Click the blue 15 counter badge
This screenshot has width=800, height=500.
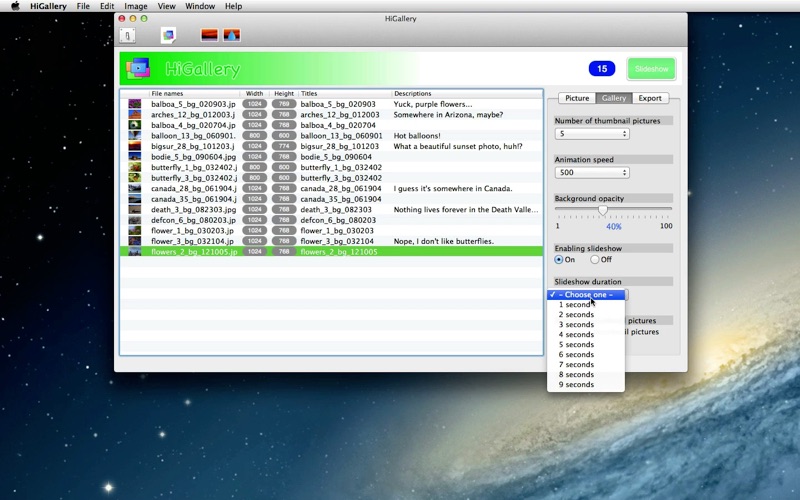(x=602, y=69)
